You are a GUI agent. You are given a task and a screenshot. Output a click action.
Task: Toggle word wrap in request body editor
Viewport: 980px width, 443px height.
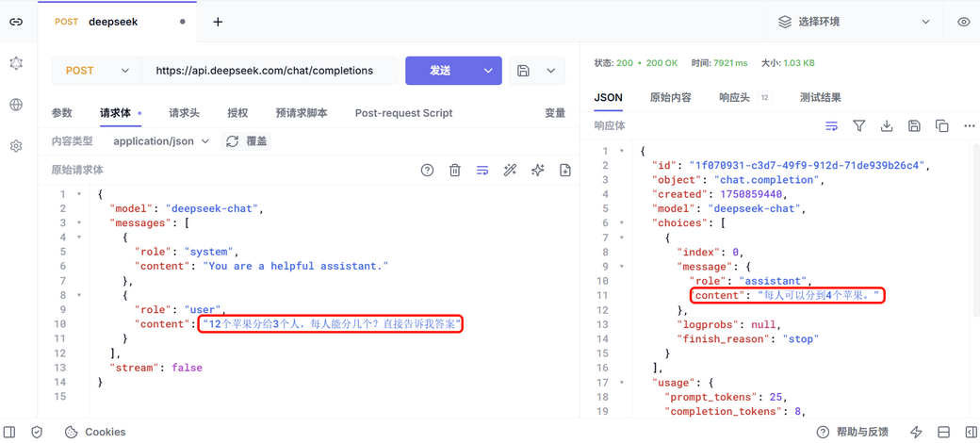click(482, 170)
